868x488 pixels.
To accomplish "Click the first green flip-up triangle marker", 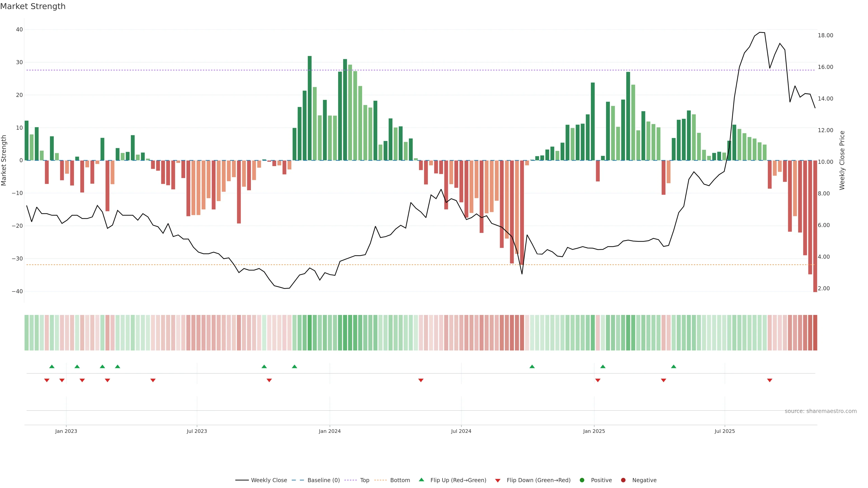I will point(52,366).
